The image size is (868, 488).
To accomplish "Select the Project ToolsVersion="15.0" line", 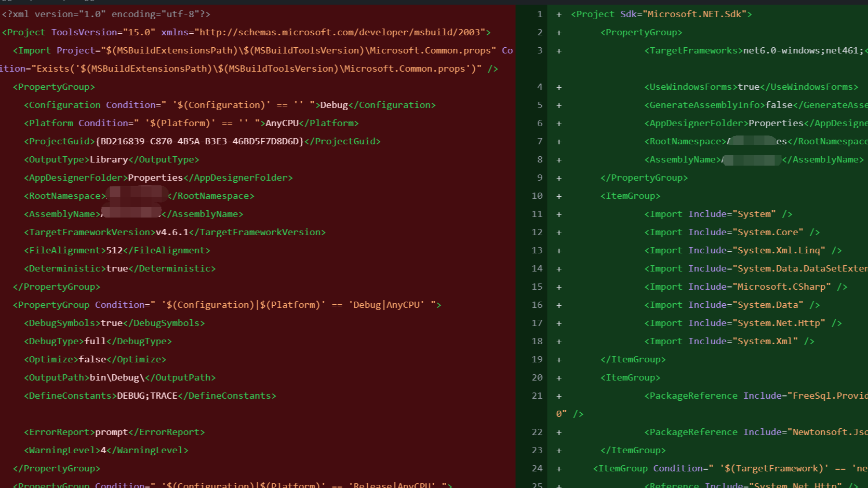I will (x=246, y=32).
